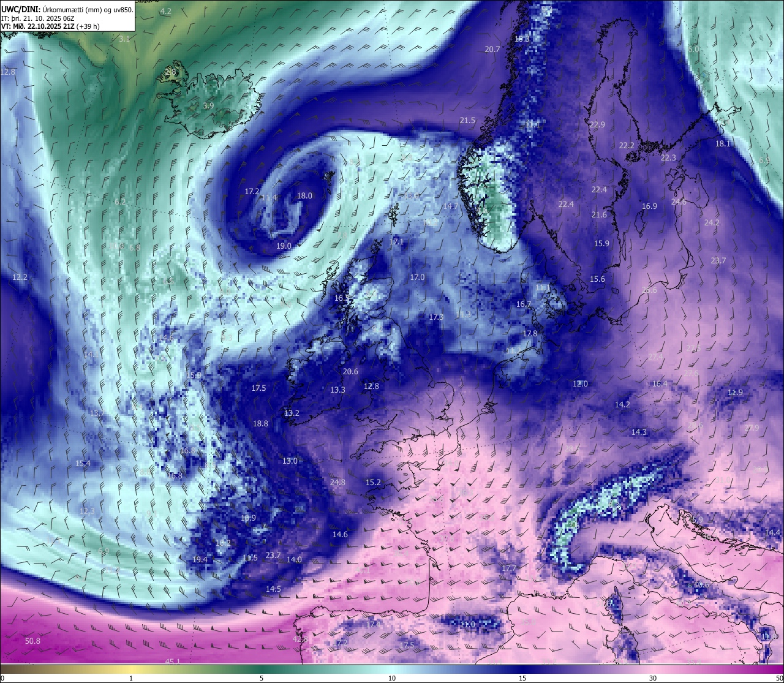Image resolution: width=784 pixels, height=683 pixels.
Task: Click the map value '24.8'
Action: tap(337, 482)
